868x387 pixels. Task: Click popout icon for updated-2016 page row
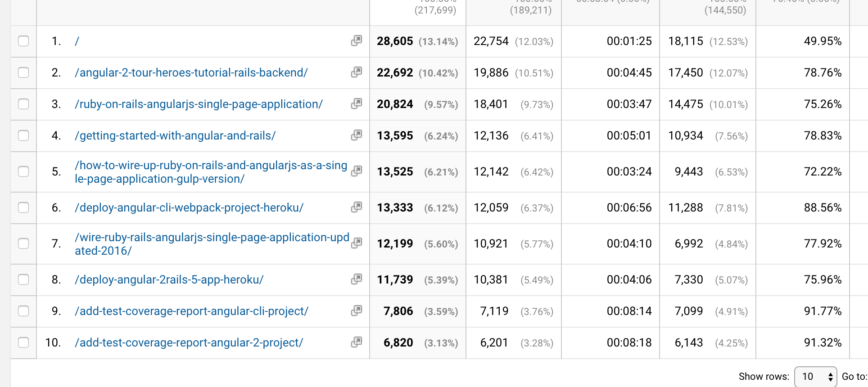coord(357,243)
